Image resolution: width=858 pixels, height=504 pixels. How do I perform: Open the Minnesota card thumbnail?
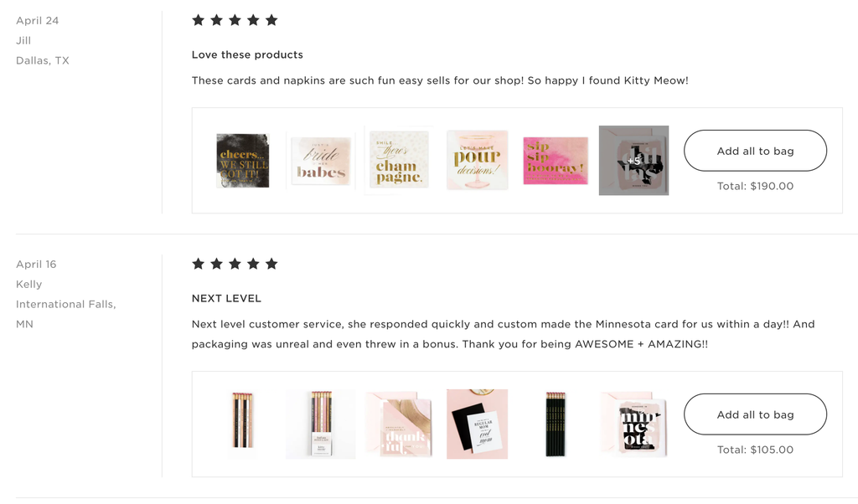coord(633,424)
